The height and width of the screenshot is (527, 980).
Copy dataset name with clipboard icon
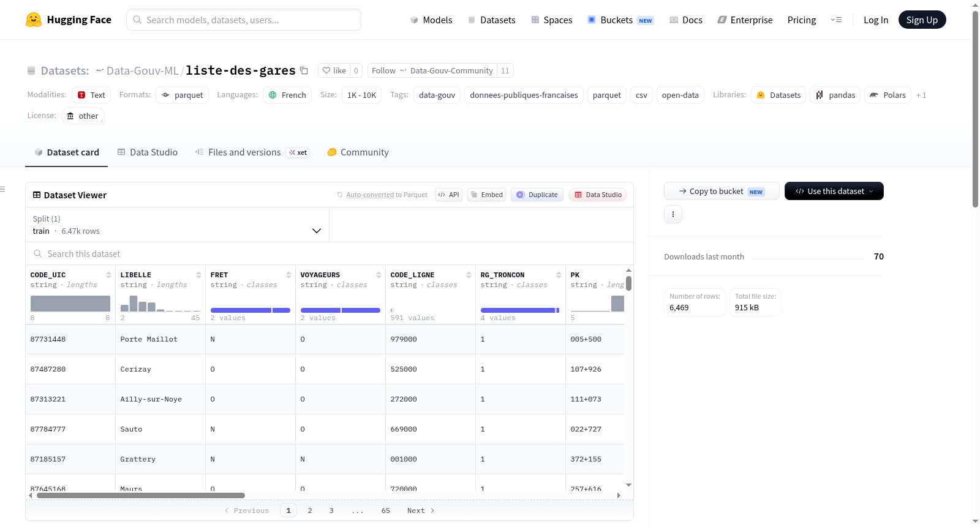(x=304, y=70)
